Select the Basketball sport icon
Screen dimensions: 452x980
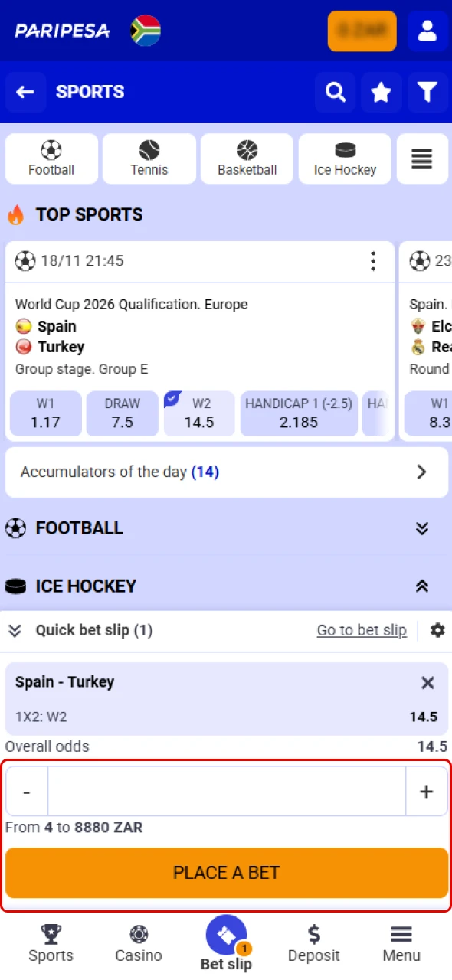click(247, 158)
